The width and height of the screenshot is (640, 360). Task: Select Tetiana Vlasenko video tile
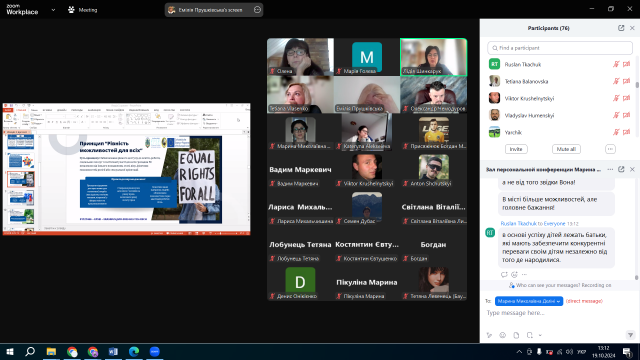[x=300, y=94]
